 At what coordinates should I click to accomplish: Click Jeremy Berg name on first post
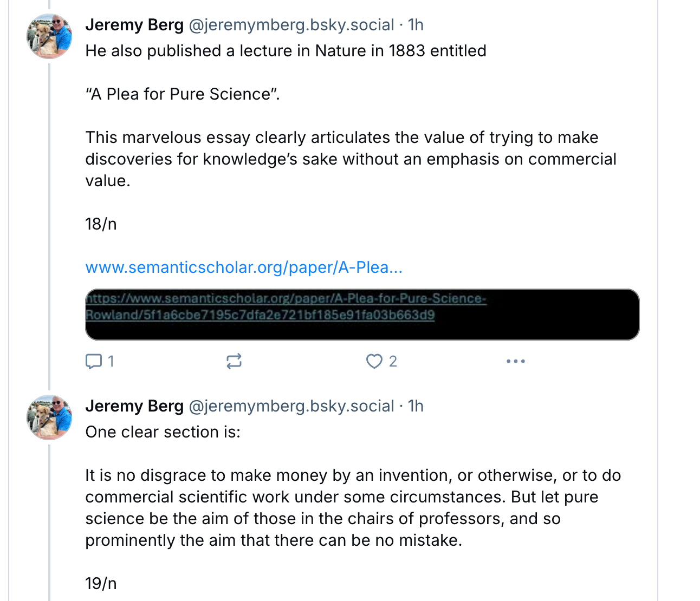coord(134,25)
